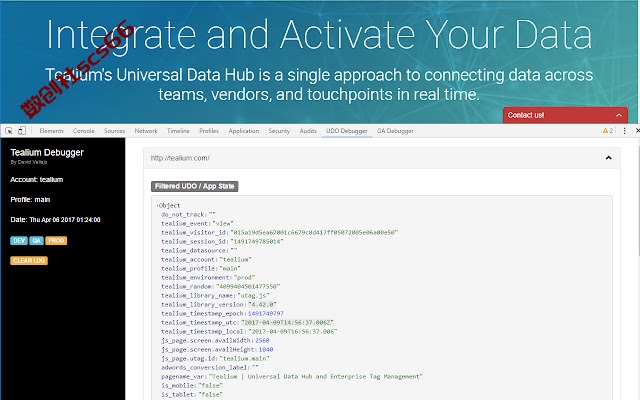640x400 pixels.
Task: Click the is_tablet property row
Action: 192,394
